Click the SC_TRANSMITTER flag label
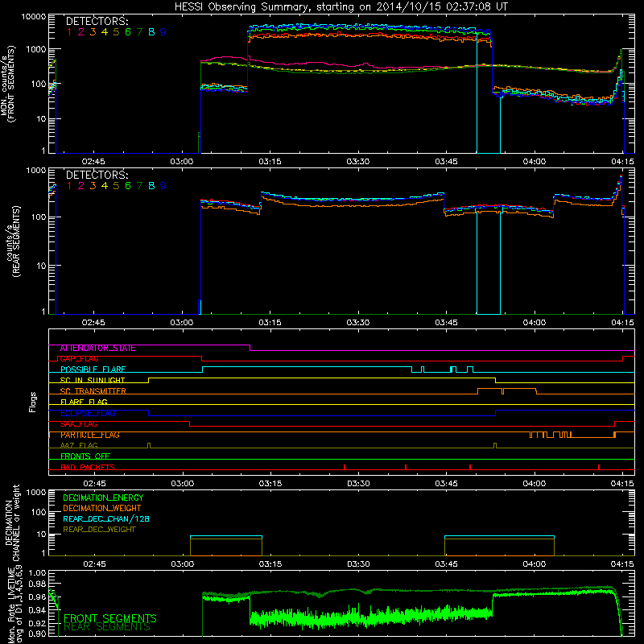The height and width of the screenshot is (644, 644). tap(93, 391)
